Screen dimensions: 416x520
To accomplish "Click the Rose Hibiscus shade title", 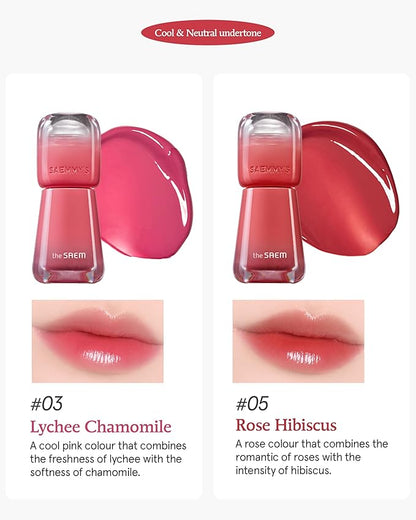I will 286,425.
